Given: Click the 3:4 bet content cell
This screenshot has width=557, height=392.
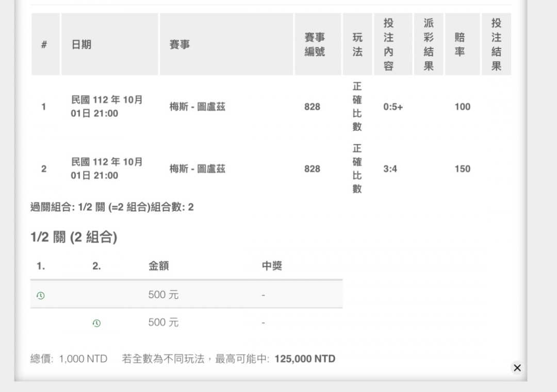Looking at the screenshot, I should (390, 169).
